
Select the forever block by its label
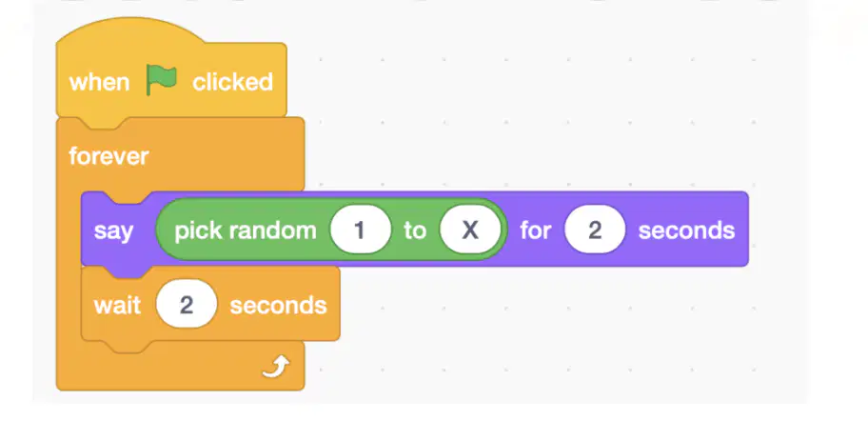[108, 156]
